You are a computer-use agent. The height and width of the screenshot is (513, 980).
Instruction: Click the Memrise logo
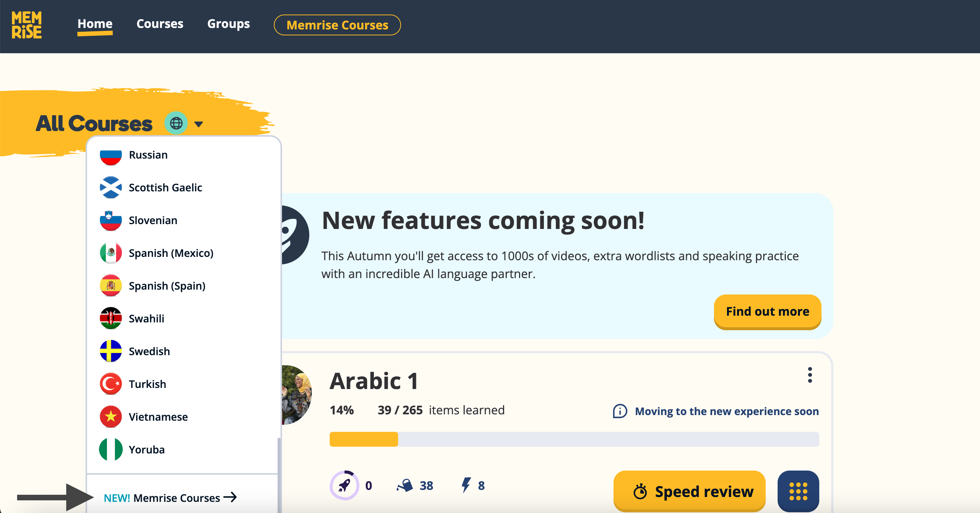tap(27, 25)
